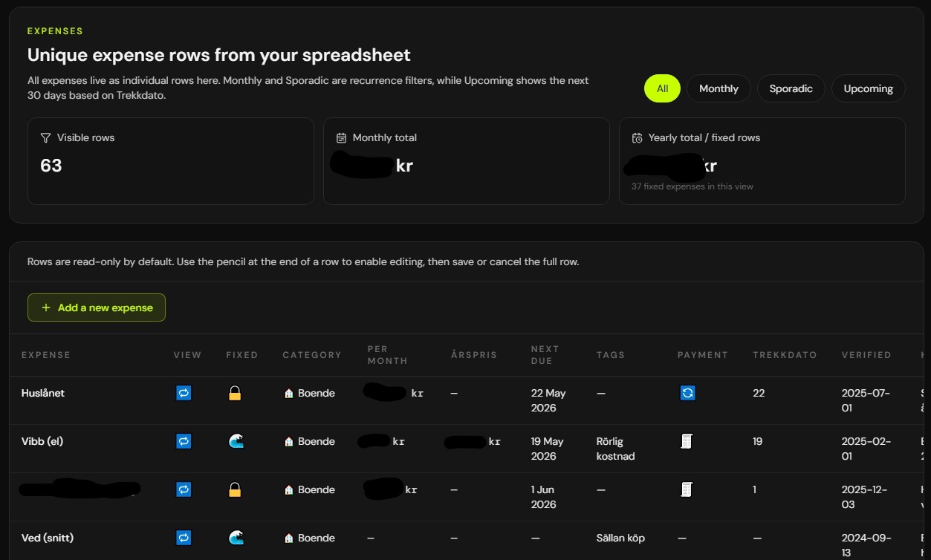
Task: Click the recurring view icon in Ved (snitt) row
Action: pos(184,538)
